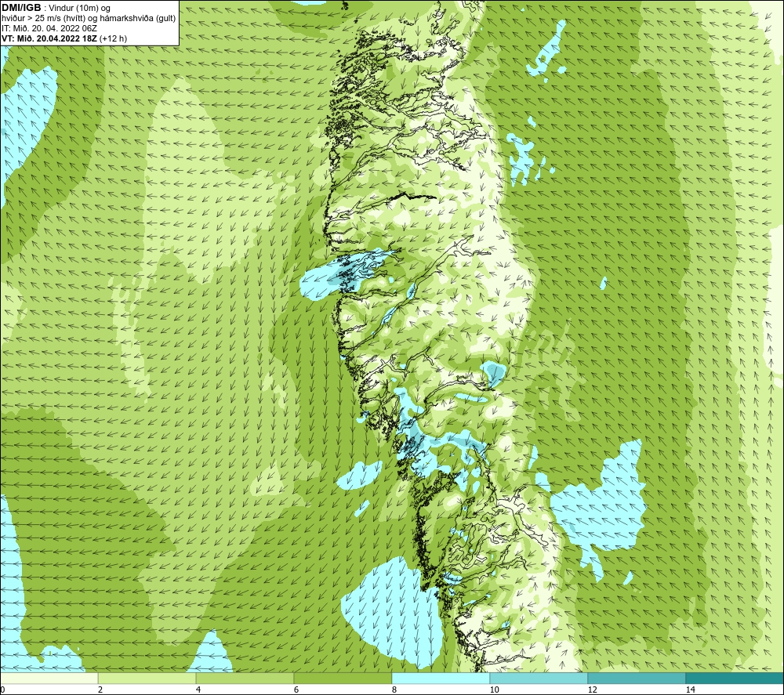Click the medium green 4–6 color bar segment
The height and width of the screenshot is (695, 784).
pos(245,678)
